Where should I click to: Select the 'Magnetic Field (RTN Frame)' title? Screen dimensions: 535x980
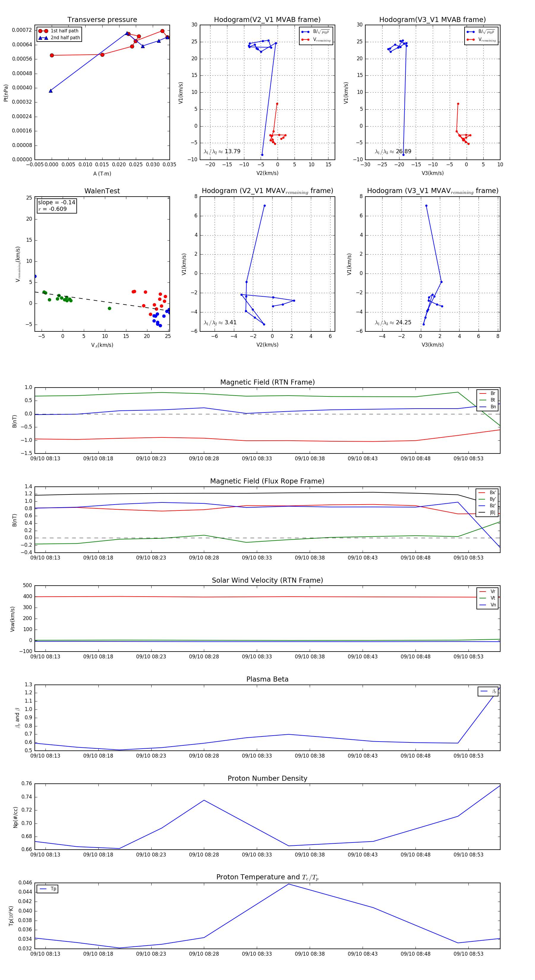(x=267, y=382)
